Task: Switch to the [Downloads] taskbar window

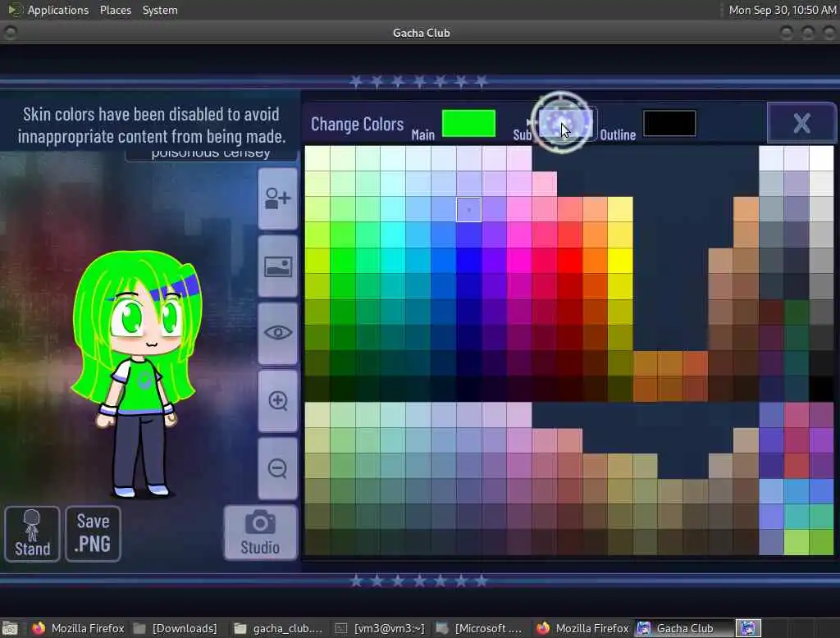Action: (176, 628)
